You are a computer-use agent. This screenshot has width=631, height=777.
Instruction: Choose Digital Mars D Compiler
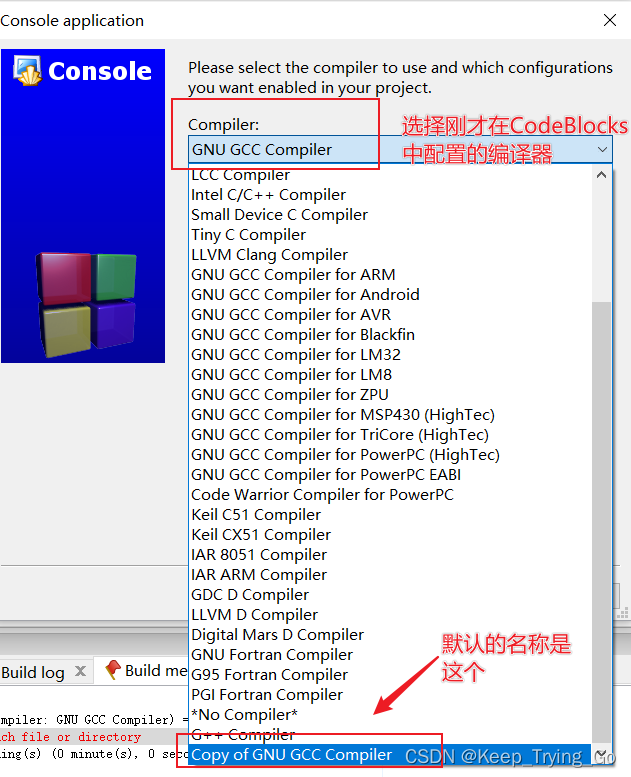pyautogui.click(x=278, y=635)
